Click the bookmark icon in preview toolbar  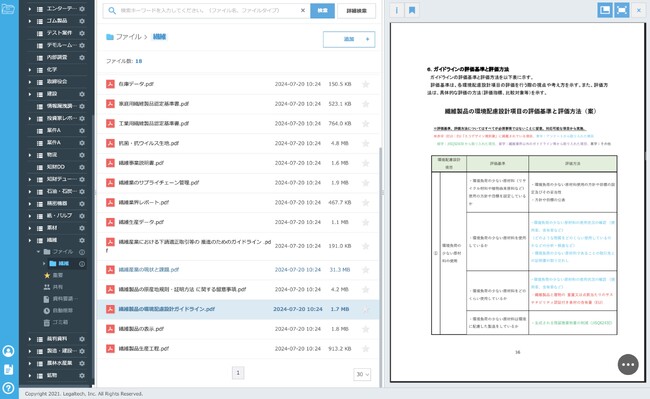pos(412,10)
